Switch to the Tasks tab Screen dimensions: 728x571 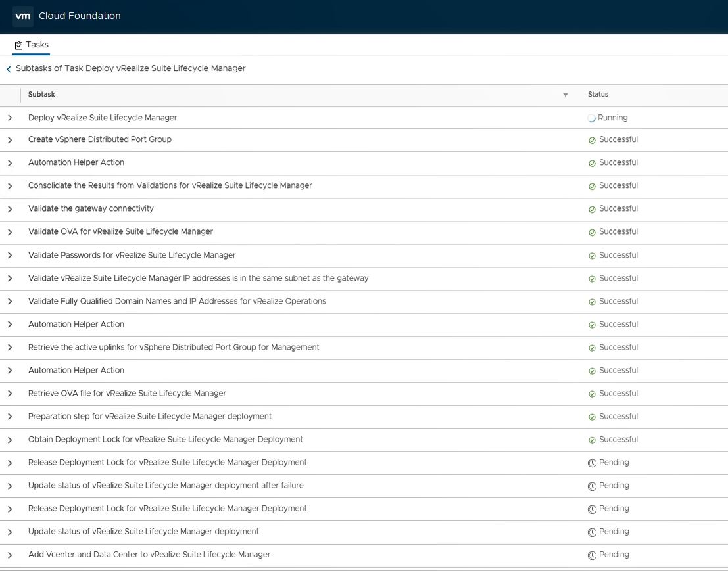click(x=37, y=45)
